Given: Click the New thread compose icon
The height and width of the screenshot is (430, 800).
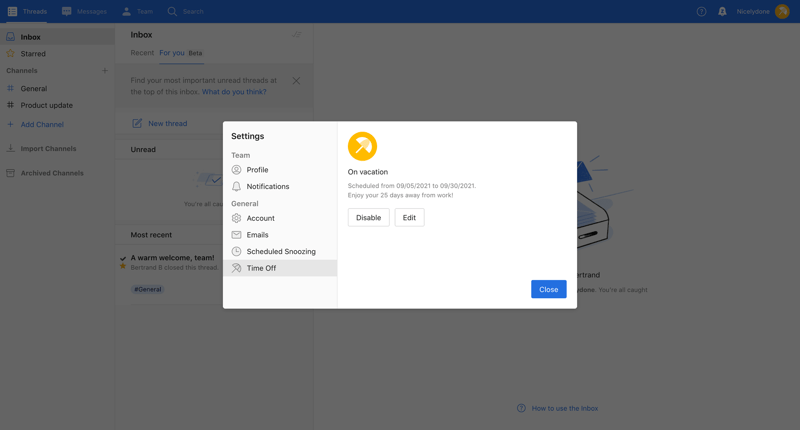Looking at the screenshot, I should [137, 123].
